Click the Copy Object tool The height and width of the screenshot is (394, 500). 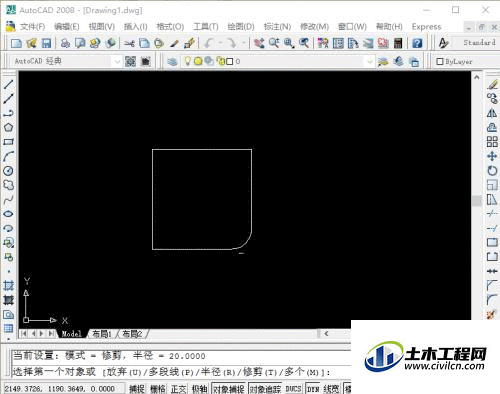pyautogui.click(x=492, y=99)
